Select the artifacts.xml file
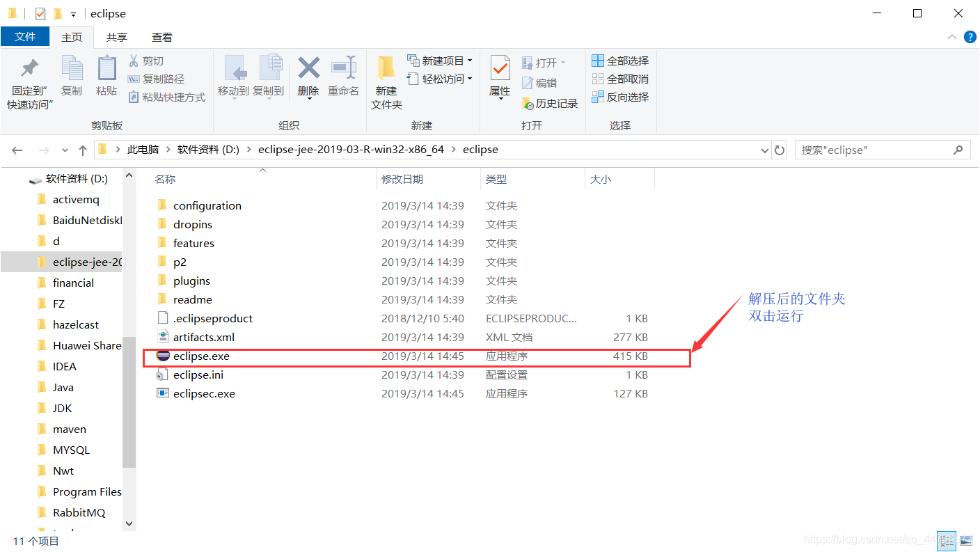This screenshot has width=980, height=552. coord(204,337)
